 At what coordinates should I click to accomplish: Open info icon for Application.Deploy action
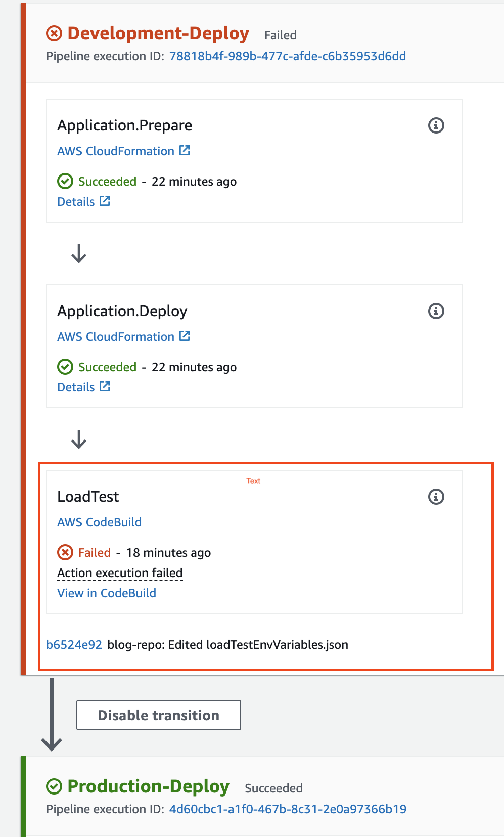436,311
